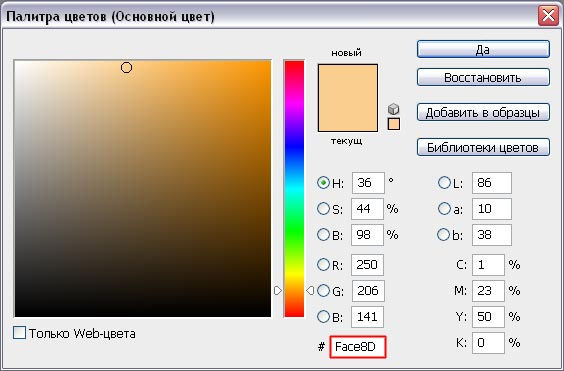
Task: Select the S saturation radio button
Action: (x=323, y=208)
